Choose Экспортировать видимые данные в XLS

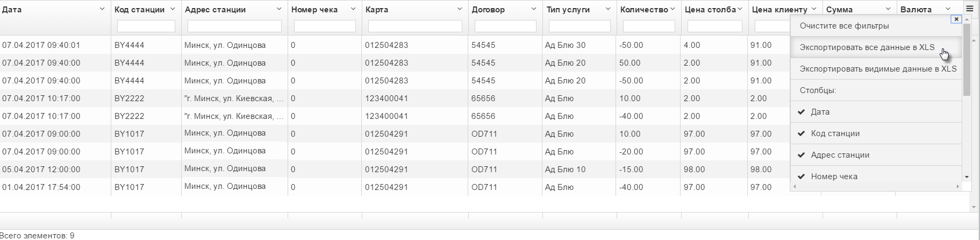[876, 69]
